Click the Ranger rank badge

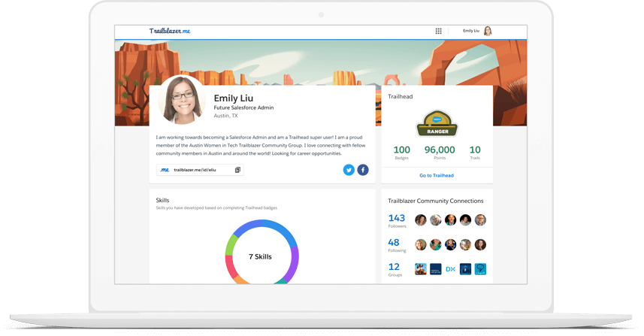click(x=437, y=123)
